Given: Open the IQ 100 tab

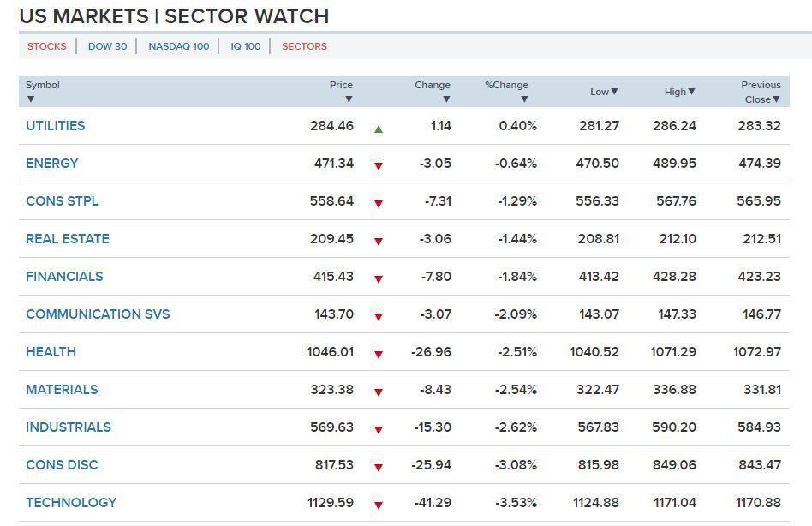Looking at the screenshot, I should point(245,46).
